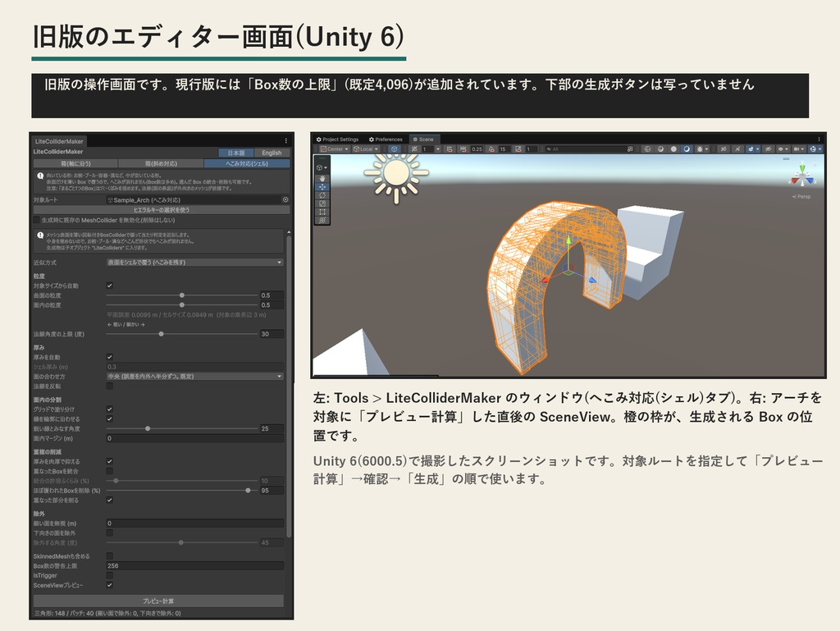
Task: Switch to 箱(斜め対応) tab
Action: tap(161, 163)
